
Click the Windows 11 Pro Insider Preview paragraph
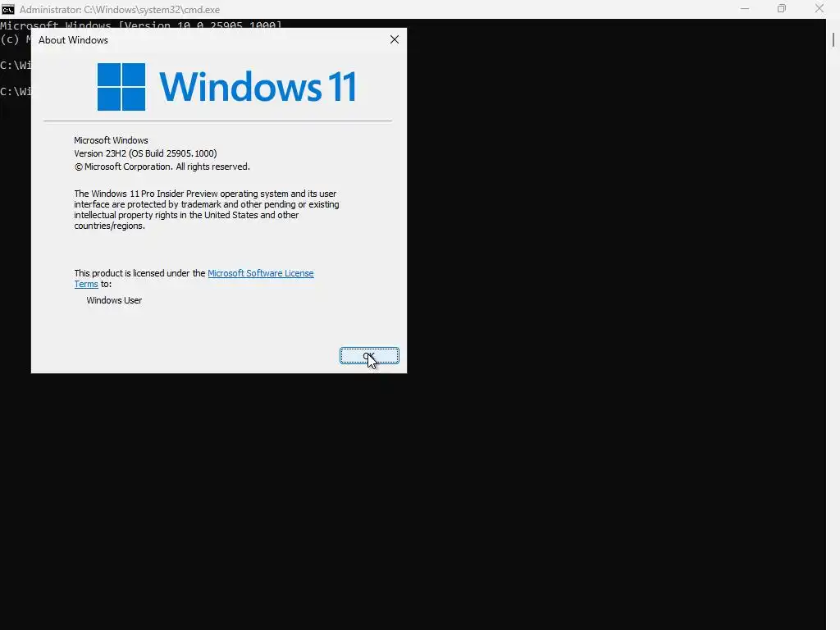[x=206, y=209]
